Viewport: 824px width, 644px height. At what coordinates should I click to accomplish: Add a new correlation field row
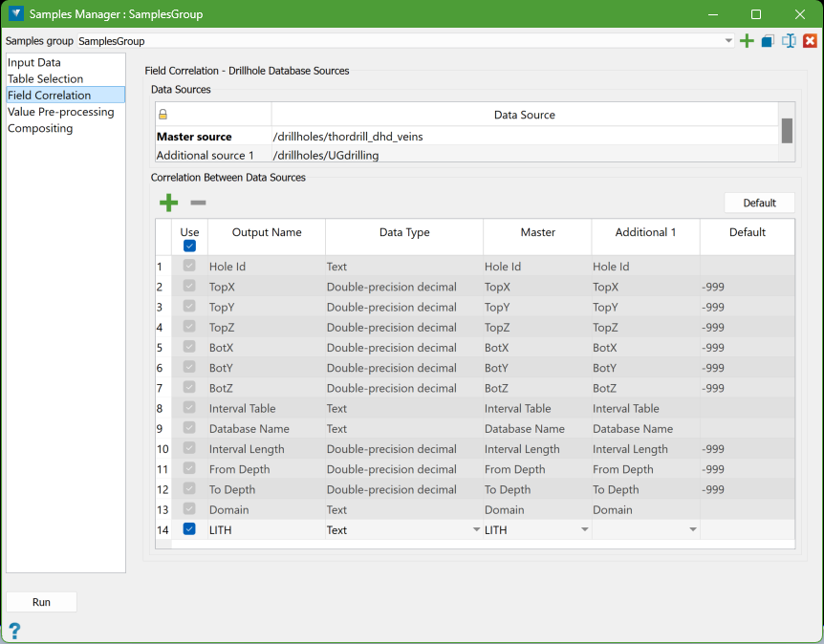pos(168,203)
